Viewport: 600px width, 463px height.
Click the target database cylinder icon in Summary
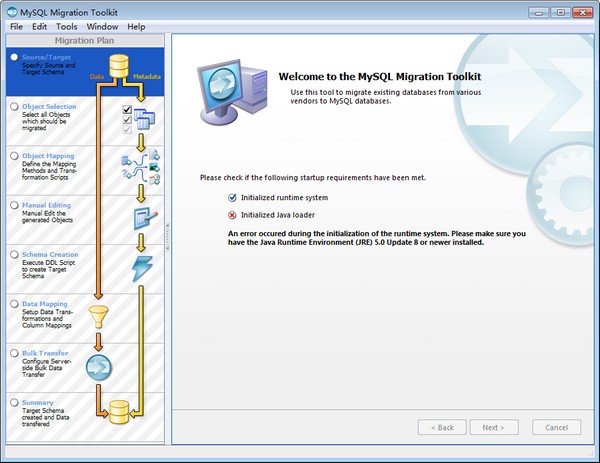[119, 412]
